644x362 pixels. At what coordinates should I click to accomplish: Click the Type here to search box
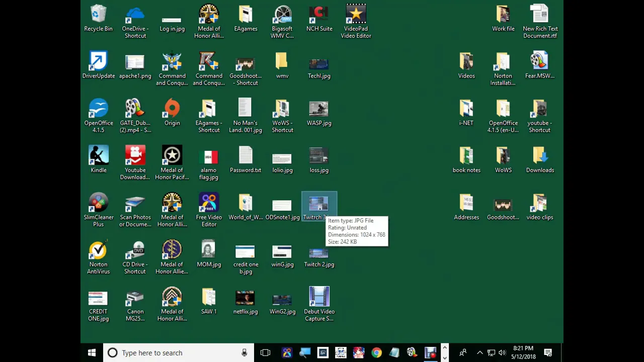178,353
